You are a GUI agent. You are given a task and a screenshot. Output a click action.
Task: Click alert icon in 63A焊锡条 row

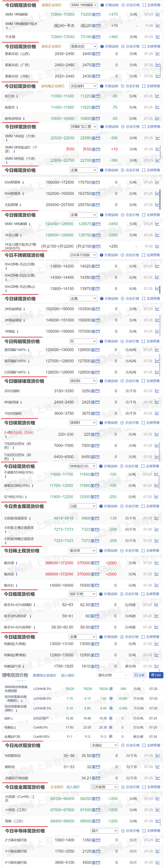[x=93, y=183]
